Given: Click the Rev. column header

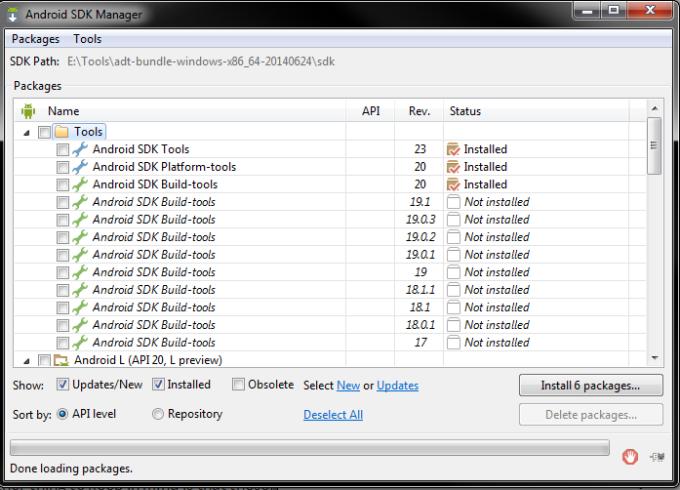Looking at the screenshot, I should (x=419, y=111).
